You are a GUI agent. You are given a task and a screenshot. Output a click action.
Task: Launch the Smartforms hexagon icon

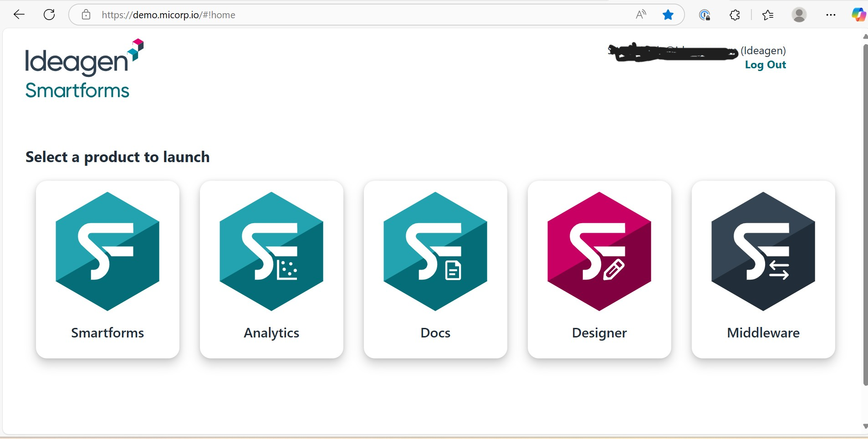tap(107, 251)
